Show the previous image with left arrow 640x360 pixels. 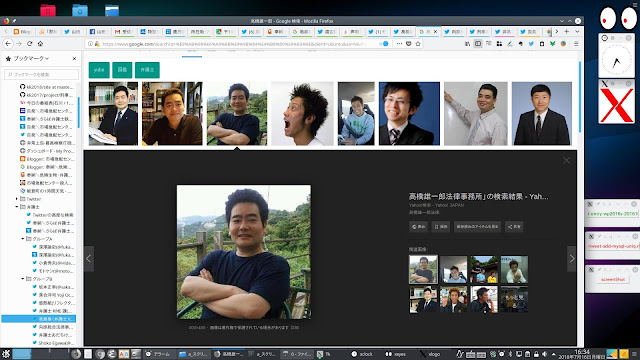[x=89, y=259]
